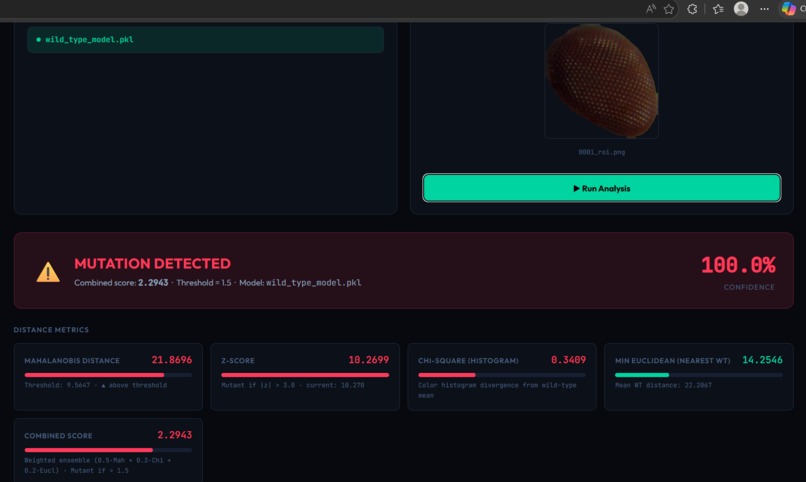Click Chi-Square value 0.3409
This screenshot has height=482, width=806.
tap(569, 360)
